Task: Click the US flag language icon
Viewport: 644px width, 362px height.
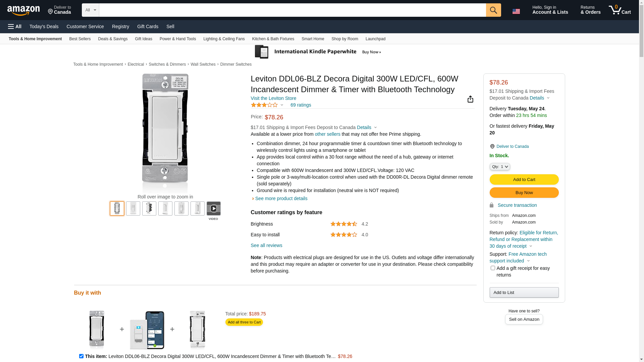Action: click(516, 11)
